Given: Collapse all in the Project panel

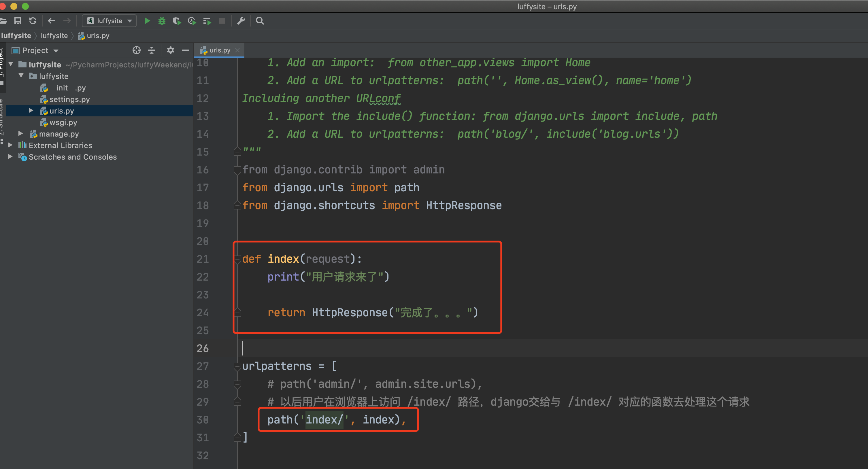Looking at the screenshot, I should [152, 50].
